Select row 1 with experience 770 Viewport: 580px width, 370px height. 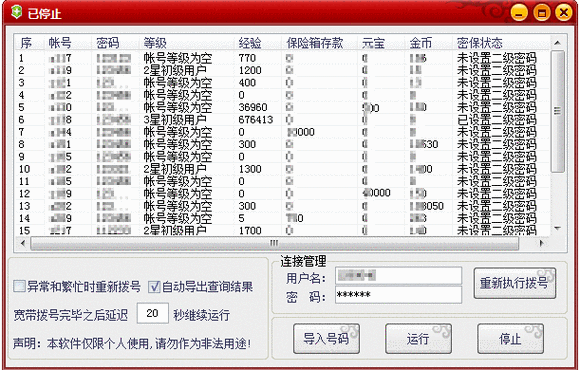(x=282, y=58)
